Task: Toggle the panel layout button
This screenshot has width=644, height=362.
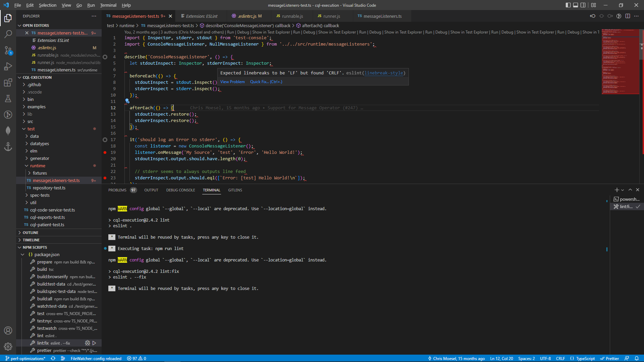Action: 576,5
